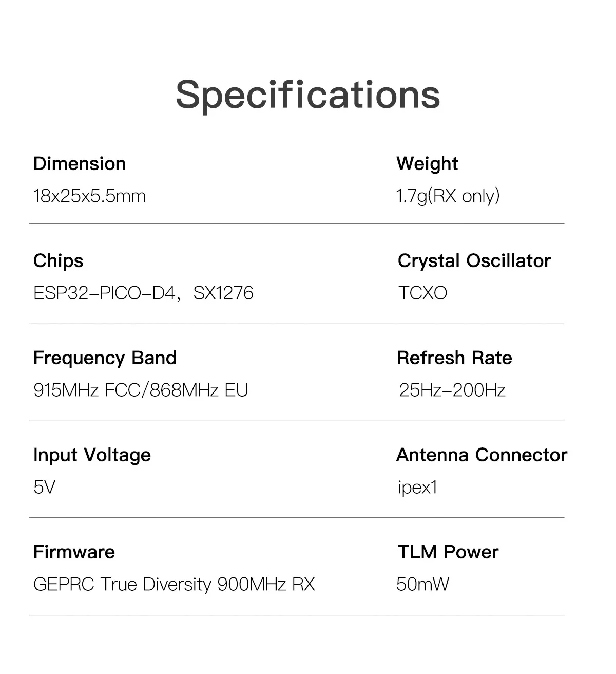Click the Weight label
Image resolution: width=616 pixels, height=674 pixels.
(427, 164)
